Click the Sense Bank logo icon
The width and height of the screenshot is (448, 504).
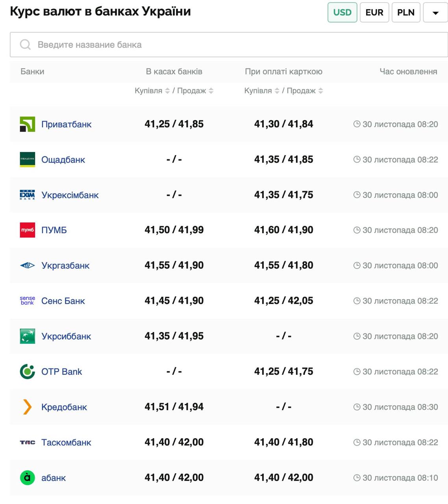27,301
